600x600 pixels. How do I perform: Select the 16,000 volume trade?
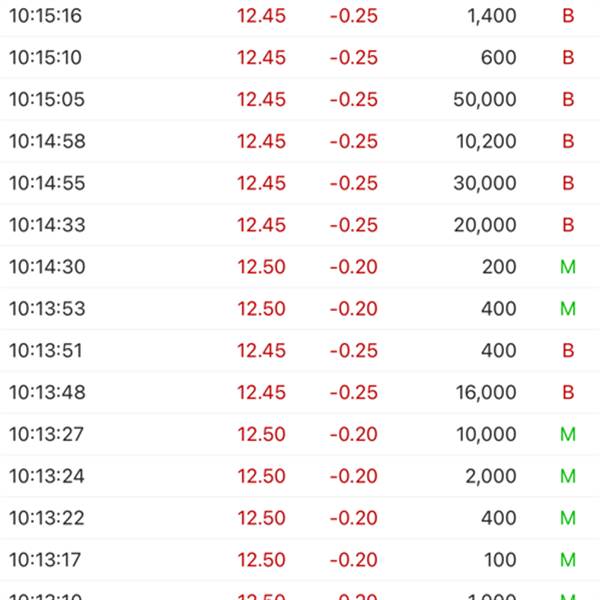tap(486, 393)
